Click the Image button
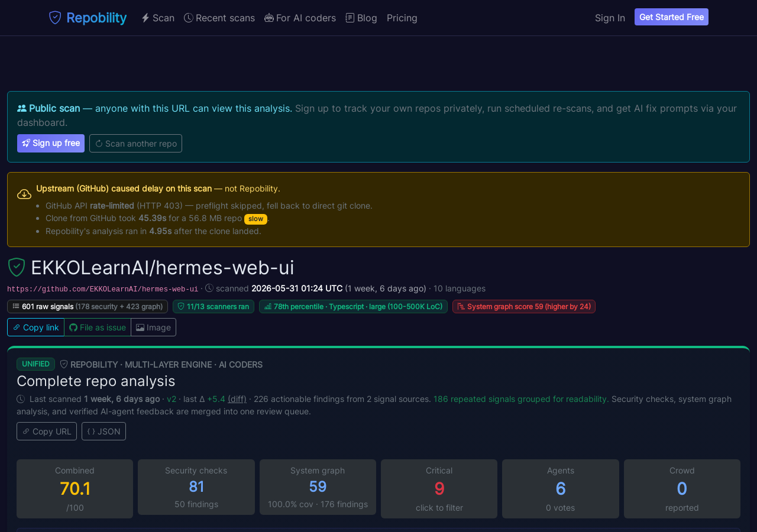This screenshot has height=532, width=757. point(153,327)
